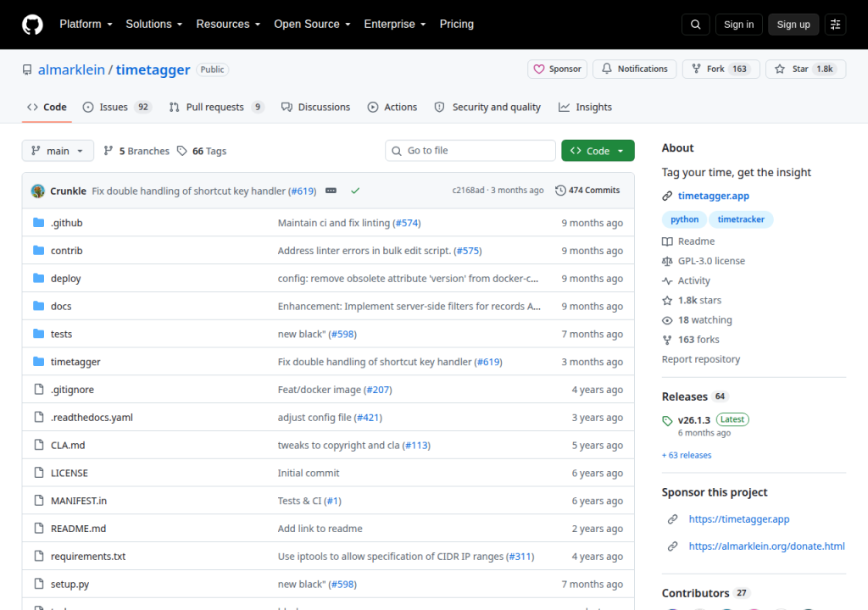Open v26.1.3 latest release
The image size is (868, 610).
tap(693, 420)
